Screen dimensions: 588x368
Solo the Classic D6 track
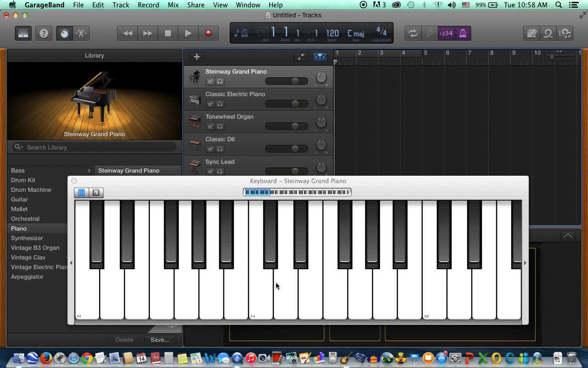click(220, 149)
